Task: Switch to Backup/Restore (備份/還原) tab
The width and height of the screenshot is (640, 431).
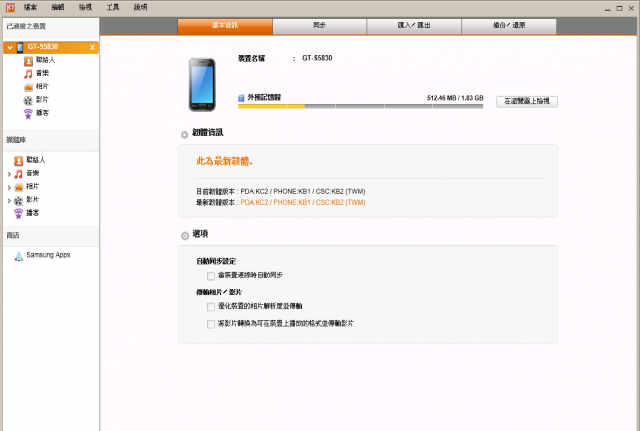Action: click(x=509, y=26)
